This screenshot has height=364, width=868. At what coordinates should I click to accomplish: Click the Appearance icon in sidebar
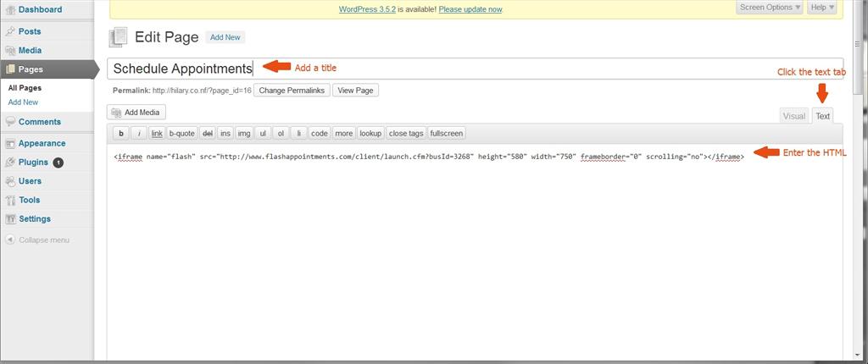(x=10, y=143)
